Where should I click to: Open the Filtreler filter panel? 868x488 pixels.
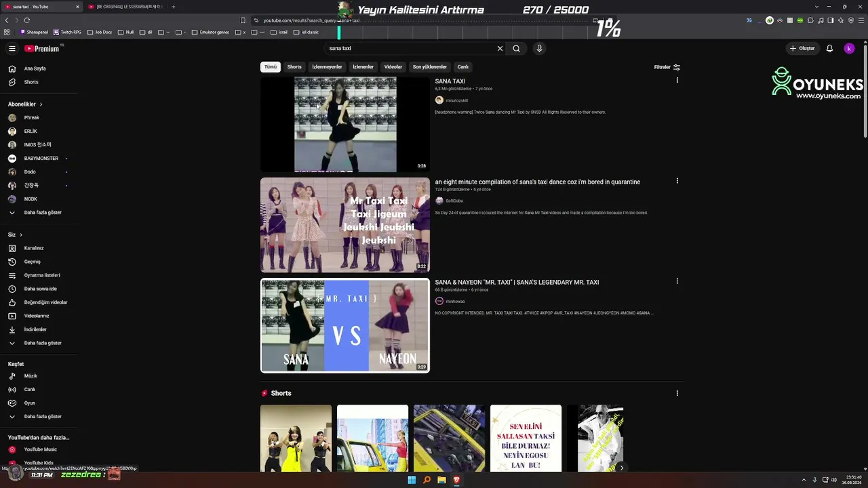tap(667, 67)
